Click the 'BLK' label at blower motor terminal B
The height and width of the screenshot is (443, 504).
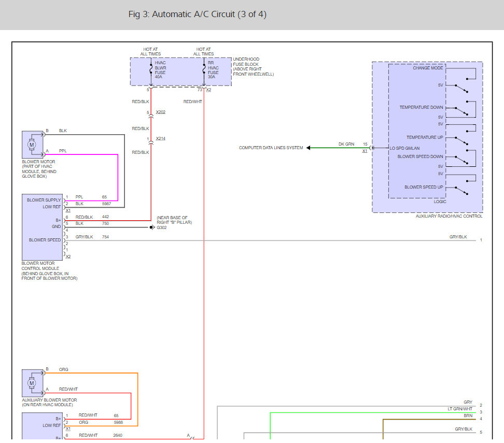pyautogui.click(x=63, y=131)
